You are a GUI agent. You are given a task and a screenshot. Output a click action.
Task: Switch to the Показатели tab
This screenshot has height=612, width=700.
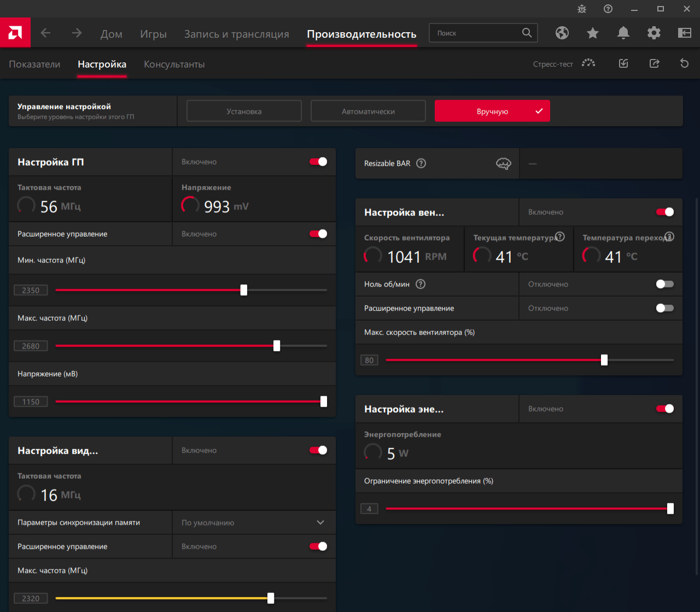(x=34, y=64)
